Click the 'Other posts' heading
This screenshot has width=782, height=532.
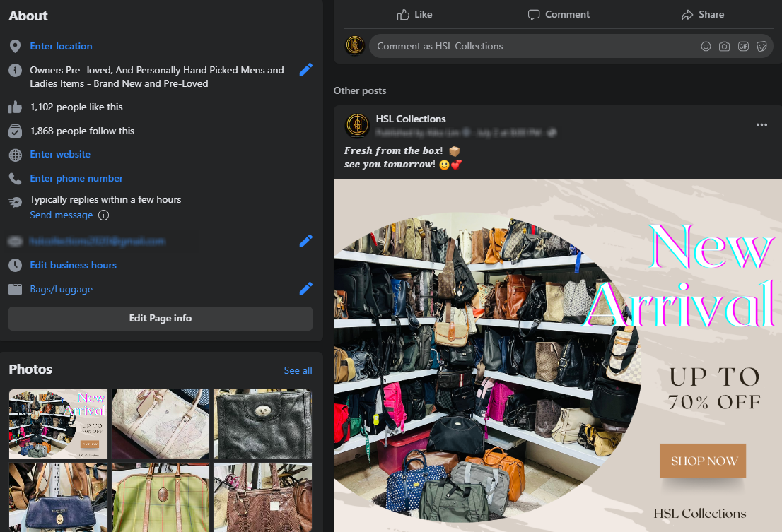coord(360,90)
